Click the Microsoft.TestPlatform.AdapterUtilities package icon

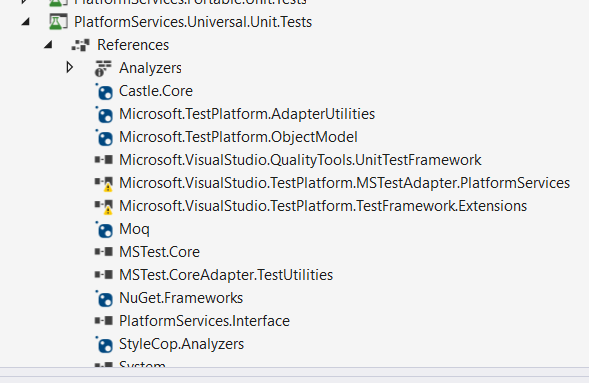(x=104, y=114)
